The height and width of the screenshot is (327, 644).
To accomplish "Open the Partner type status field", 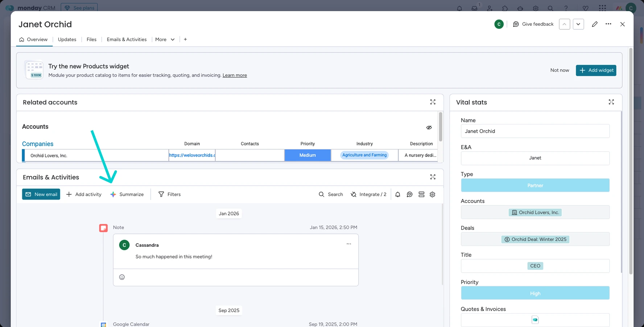I will [535, 185].
